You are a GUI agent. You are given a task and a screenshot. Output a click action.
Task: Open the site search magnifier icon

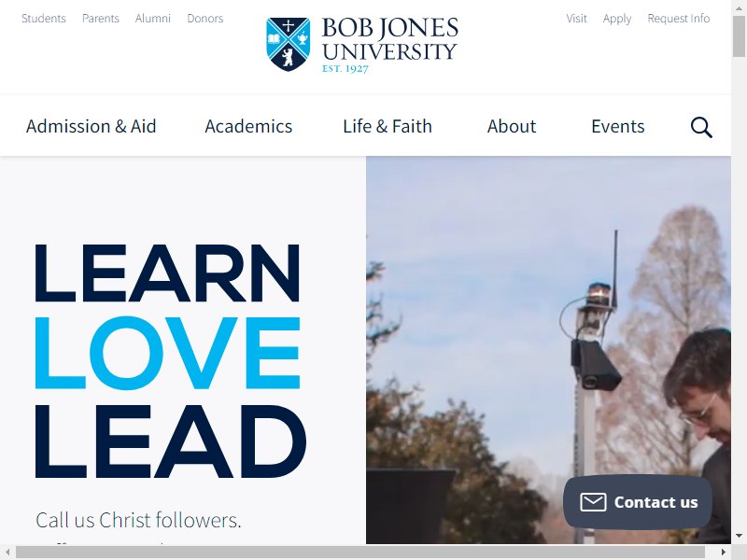tap(701, 127)
